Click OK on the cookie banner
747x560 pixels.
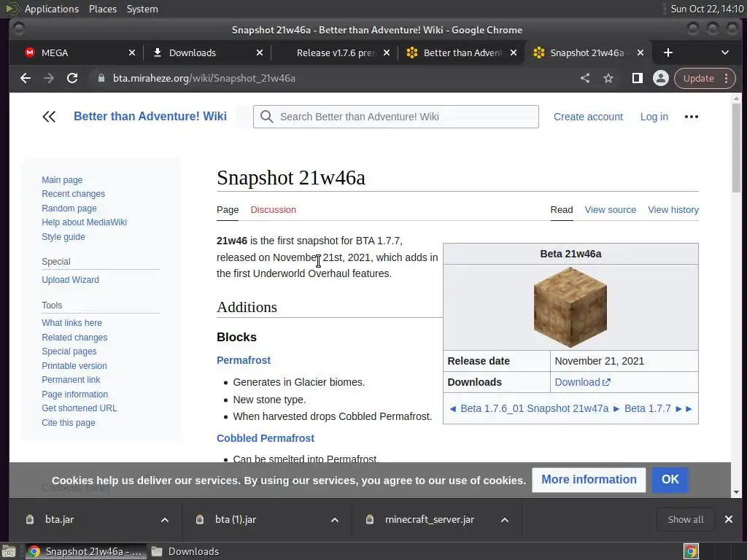(x=670, y=480)
